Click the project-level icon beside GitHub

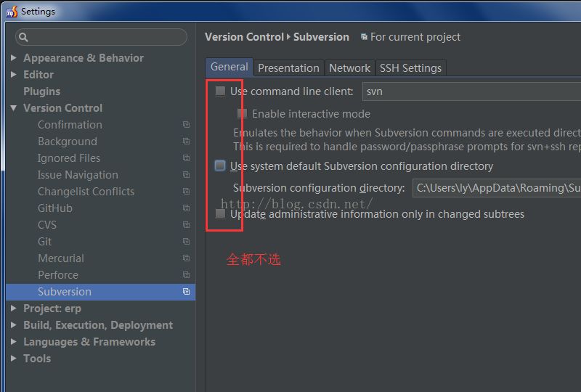(187, 208)
